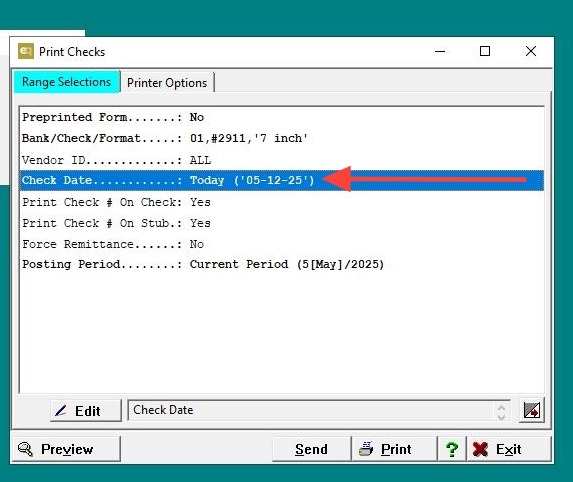
Task: Click the Check Date description field
Action: (x=319, y=410)
